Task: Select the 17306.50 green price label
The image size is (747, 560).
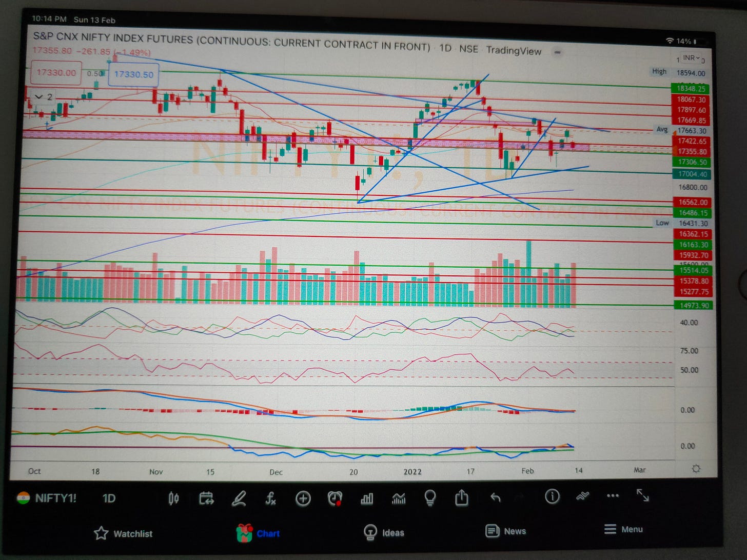Action: click(692, 162)
